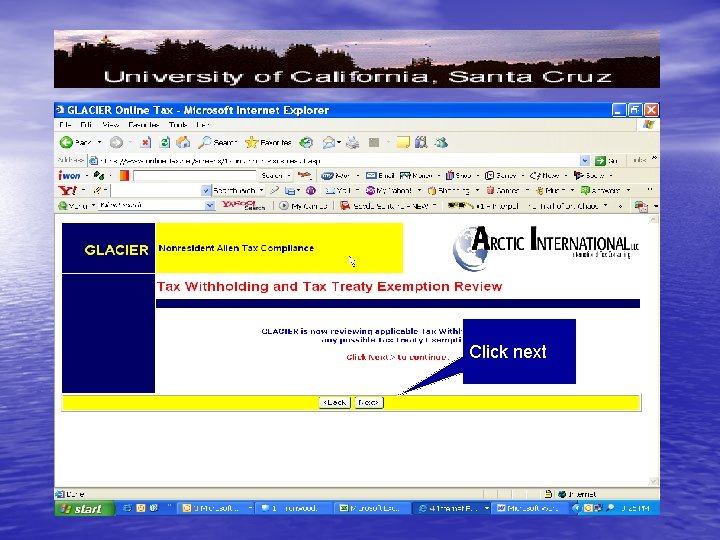Screen dimensions: 720x540
Task: Click the Answers toolbar item
Action: point(601,190)
